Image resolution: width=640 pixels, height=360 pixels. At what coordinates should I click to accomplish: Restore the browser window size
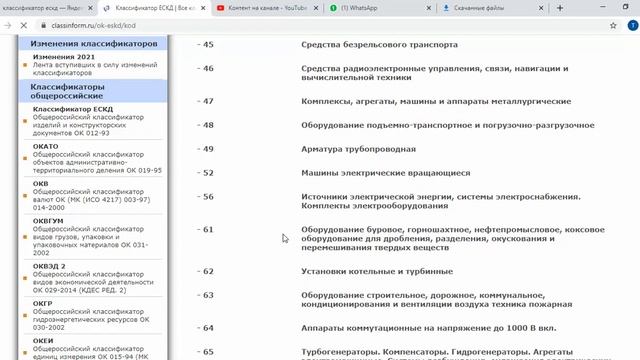[x=625, y=7]
